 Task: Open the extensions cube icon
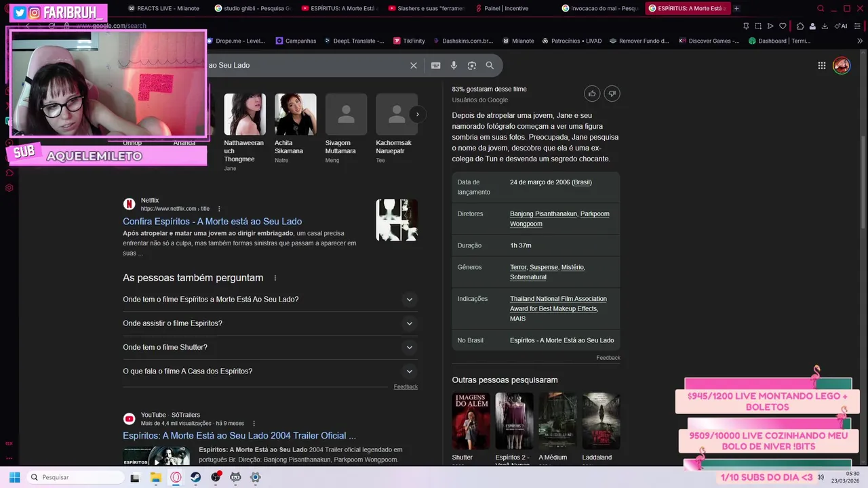[800, 26]
